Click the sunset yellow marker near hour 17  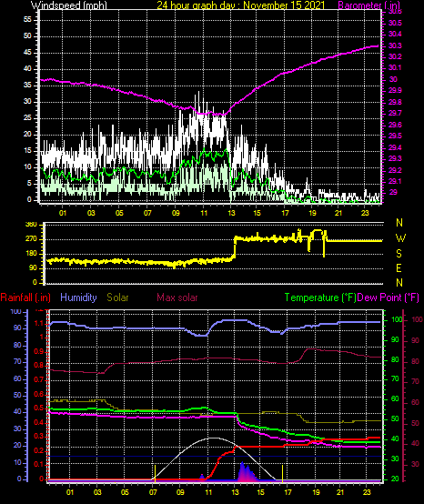tap(283, 473)
